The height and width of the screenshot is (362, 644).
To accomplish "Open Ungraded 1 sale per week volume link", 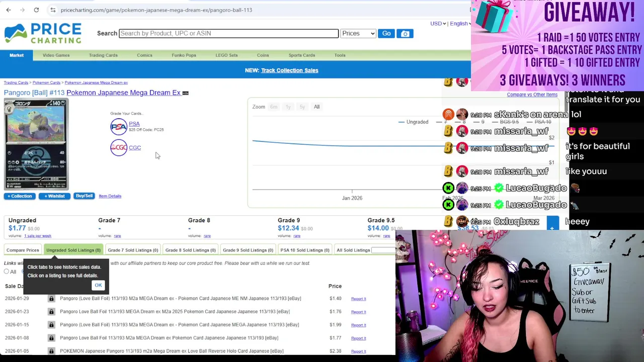I will (38, 236).
